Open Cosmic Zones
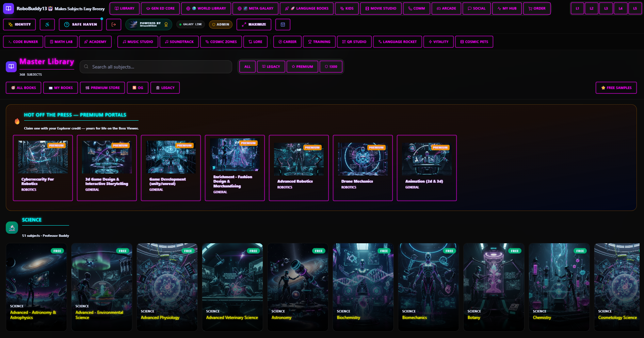Viewport: 644px width, 338px height. (221, 42)
